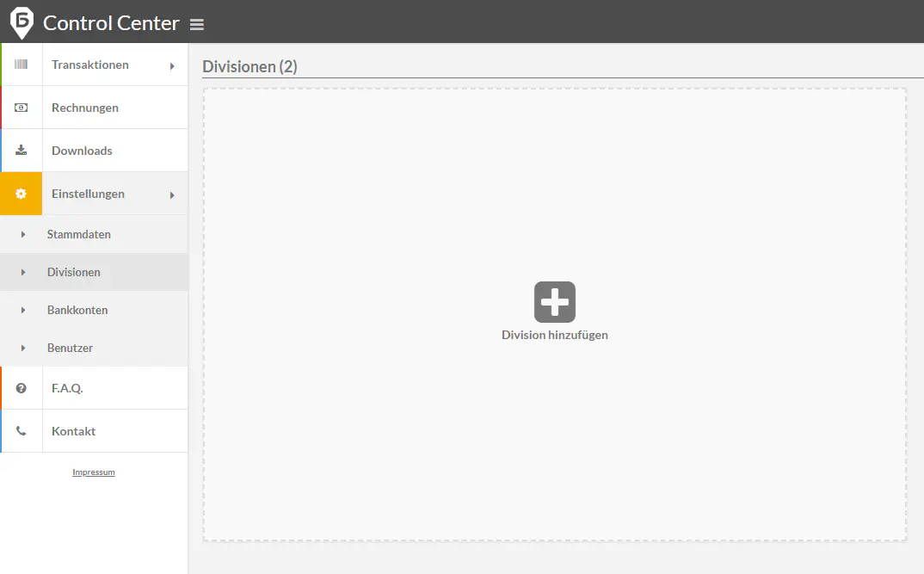Click the F.A.Q. question mark icon

click(22, 388)
